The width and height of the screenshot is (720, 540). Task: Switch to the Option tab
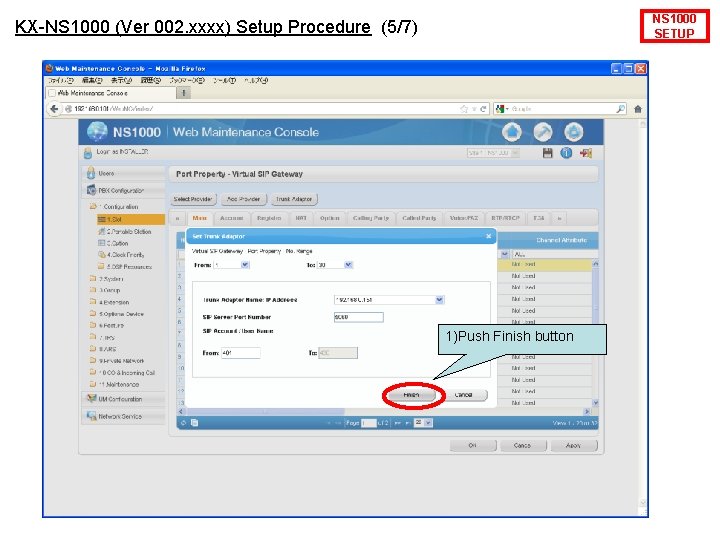pyautogui.click(x=330, y=218)
